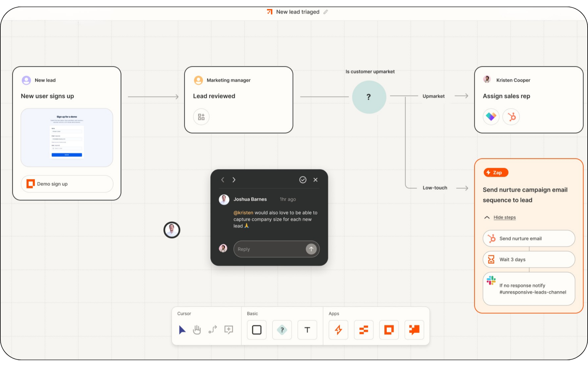Close the comment popup
The image size is (588, 367).
click(315, 180)
